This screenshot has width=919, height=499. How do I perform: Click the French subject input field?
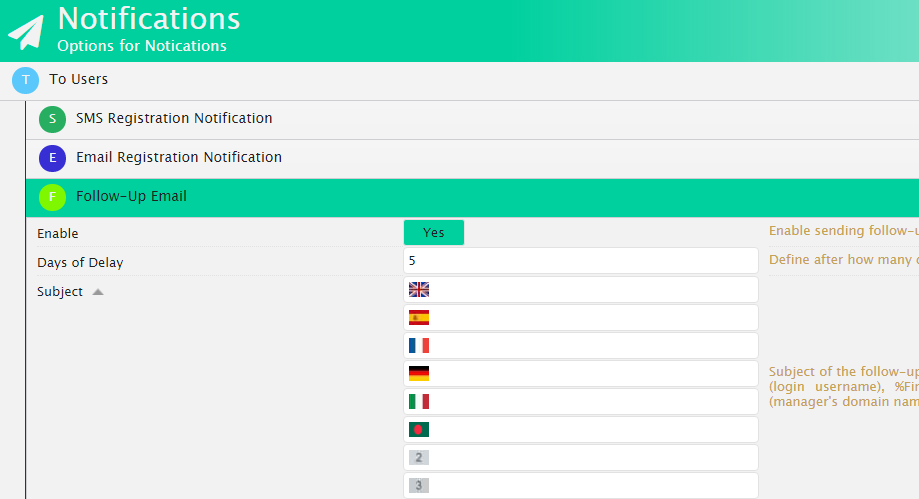click(x=592, y=346)
